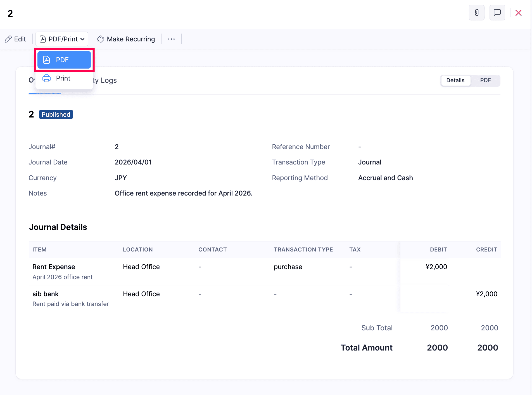The width and height of the screenshot is (532, 395).
Task: Choose Print from the dropdown menu
Action: click(63, 78)
